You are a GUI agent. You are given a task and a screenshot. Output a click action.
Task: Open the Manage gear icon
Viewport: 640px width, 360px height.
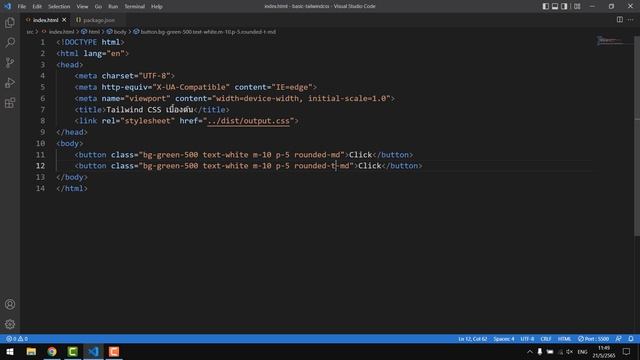click(x=10, y=324)
